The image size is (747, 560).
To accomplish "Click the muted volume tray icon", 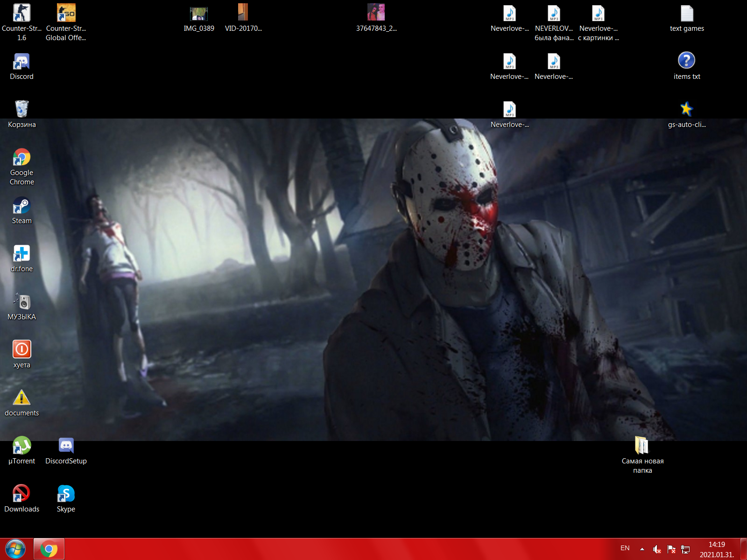I will 656,549.
